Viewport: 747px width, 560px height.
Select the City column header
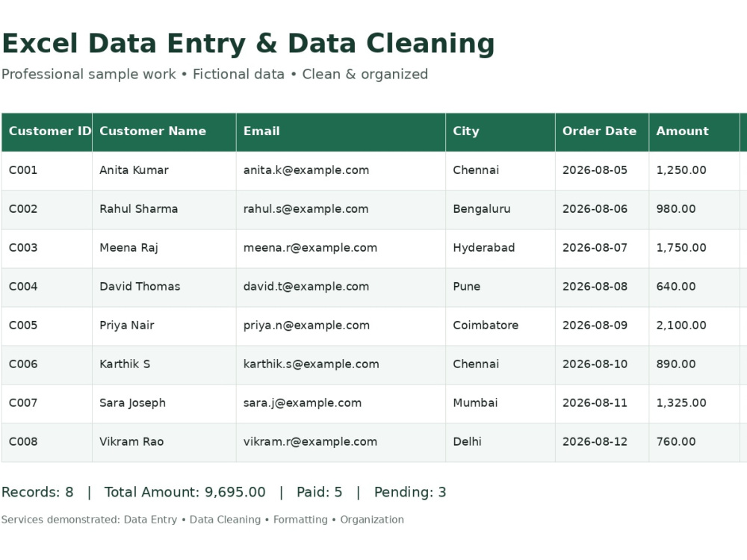pos(500,132)
